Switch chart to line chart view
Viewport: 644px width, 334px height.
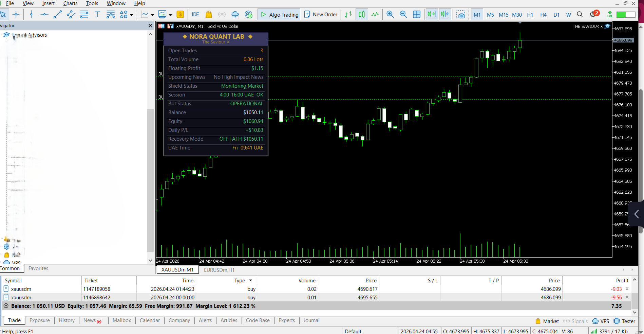tap(375, 14)
